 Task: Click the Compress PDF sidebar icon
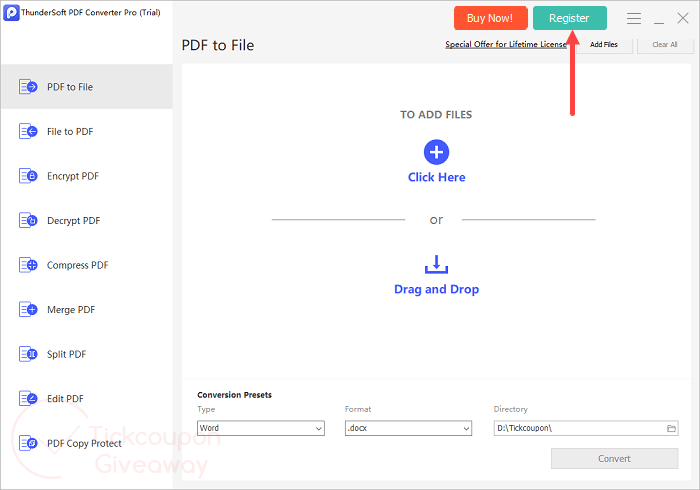coord(28,265)
